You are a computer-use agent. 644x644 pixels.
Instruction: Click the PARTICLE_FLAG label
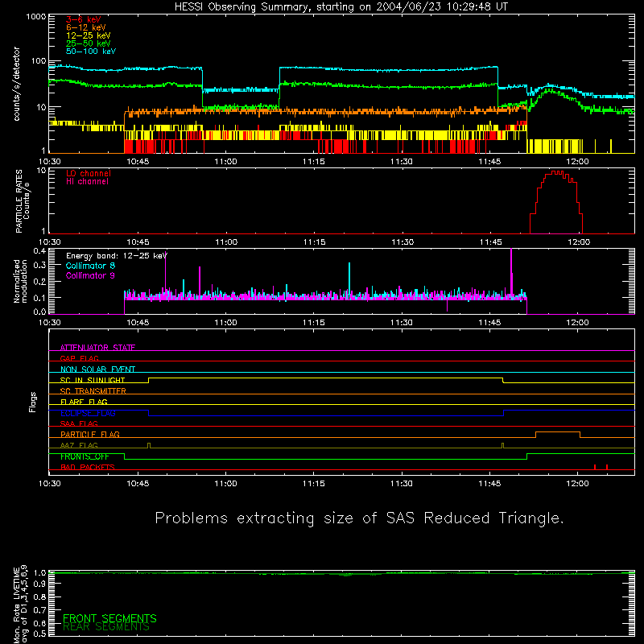pyautogui.click(x=90, y=434)
